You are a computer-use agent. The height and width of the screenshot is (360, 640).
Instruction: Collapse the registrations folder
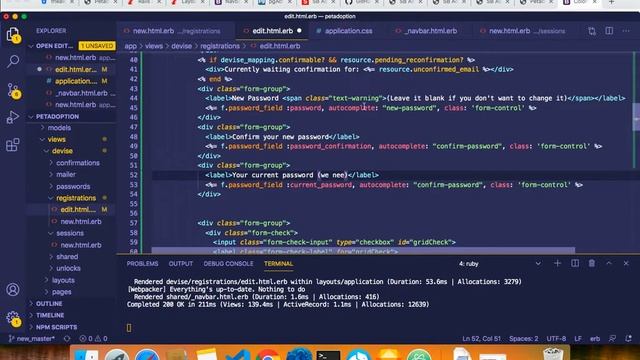click(x=76, y=198)
